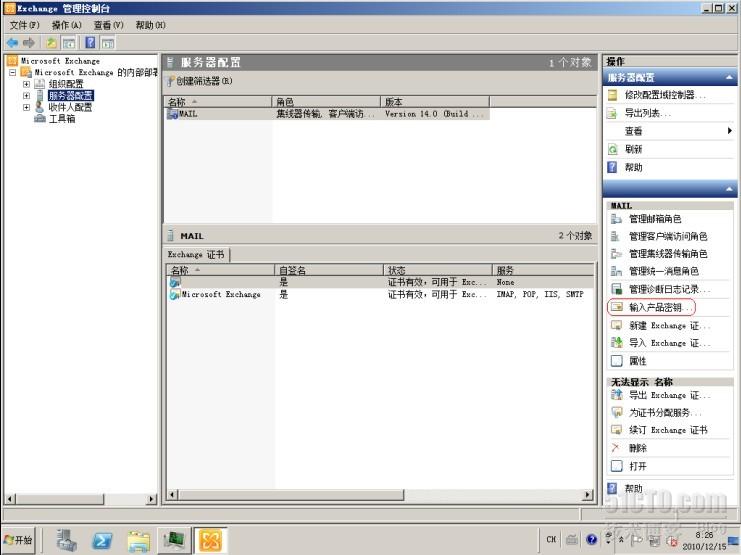Viewport: 741px width, 555px height.
Task: Open the 文件(F) menu
Action: pos(25,25)
